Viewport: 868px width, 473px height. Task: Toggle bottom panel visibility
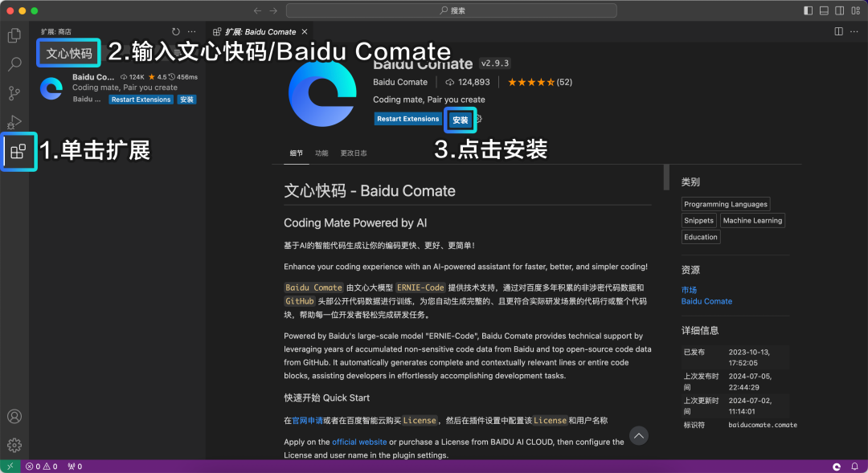coord(825,10)
